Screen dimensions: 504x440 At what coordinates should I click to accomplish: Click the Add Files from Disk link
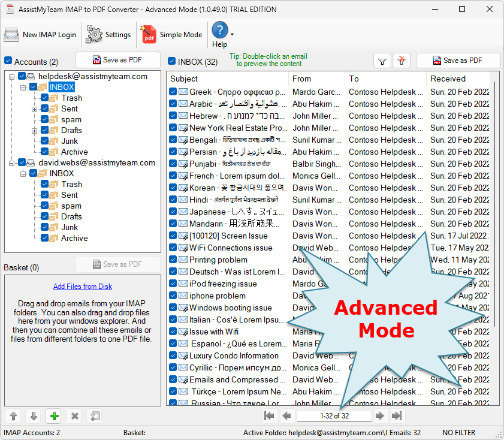pyautogui.click(x=83, y=287)
